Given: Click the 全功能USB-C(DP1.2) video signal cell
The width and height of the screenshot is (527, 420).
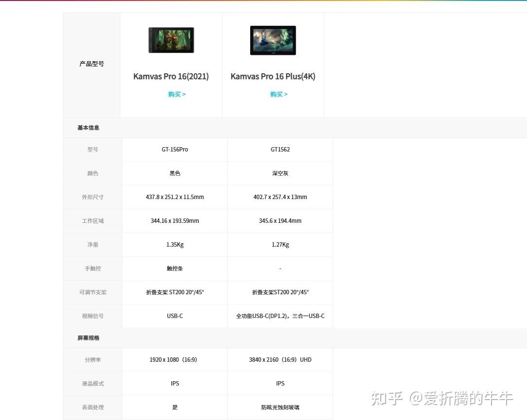Looking at the screenshot, I should tap(280, 316).
